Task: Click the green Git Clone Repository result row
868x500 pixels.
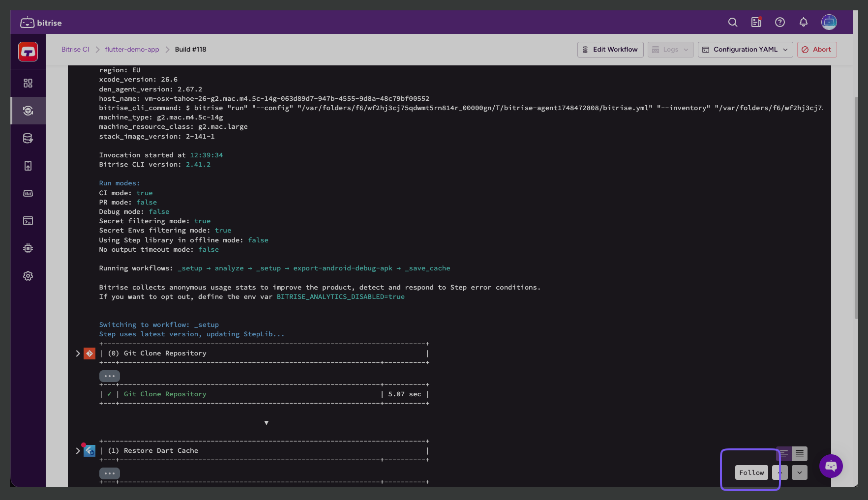Action: (x=265, y=394)
